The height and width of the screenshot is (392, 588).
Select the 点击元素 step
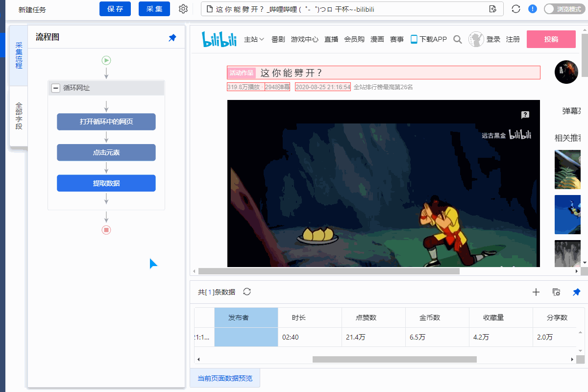pos(106,152)
